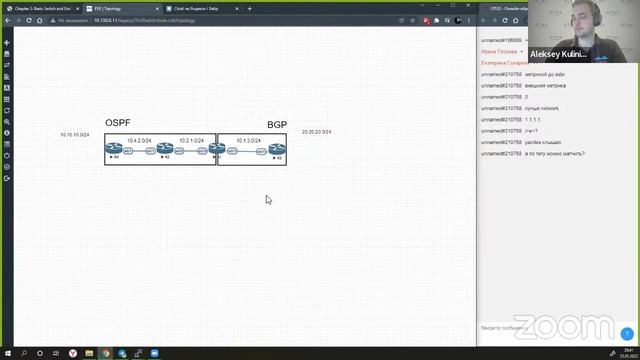Open Windows taskbar search

coord(24,353)
